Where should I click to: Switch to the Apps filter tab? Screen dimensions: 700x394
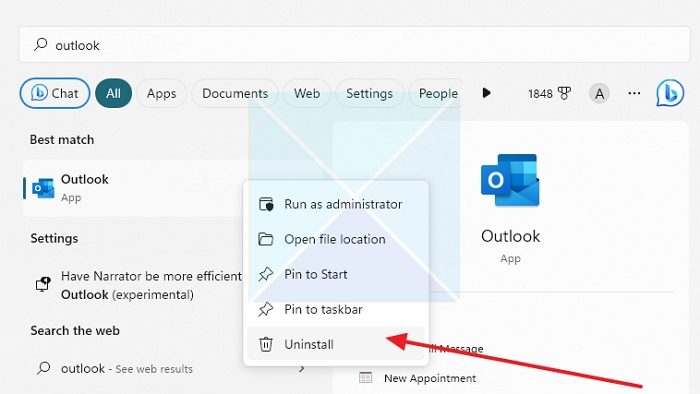click(x=161, y=93)
